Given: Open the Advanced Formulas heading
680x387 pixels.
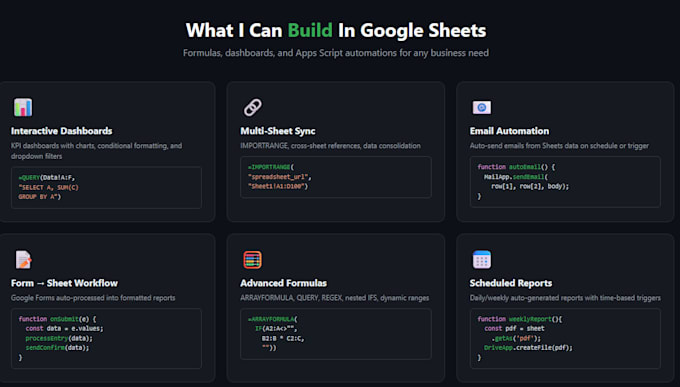Looking at the screenshot, I should (284, 283).
